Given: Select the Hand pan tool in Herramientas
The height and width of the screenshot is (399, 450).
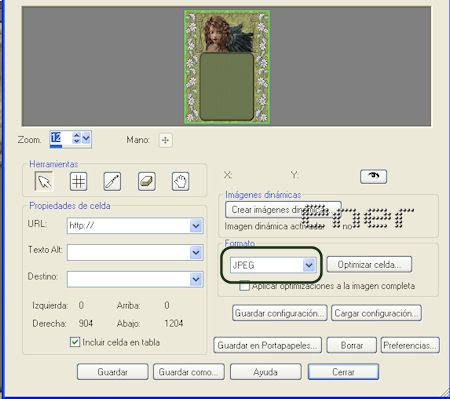Looking at the screenshot, I should click(x=180, y=181).
